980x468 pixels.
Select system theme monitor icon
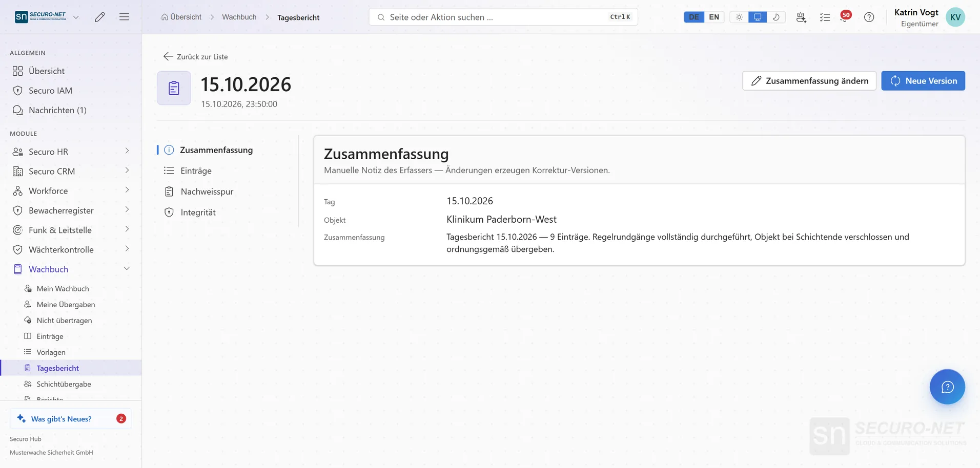point(758,17)
